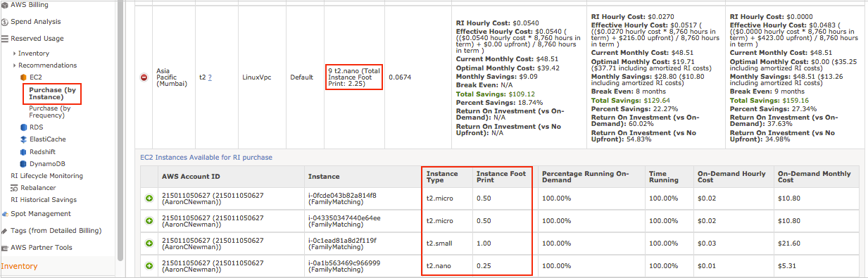Open RI Lifecycle Monitoring

coord(46,176)
